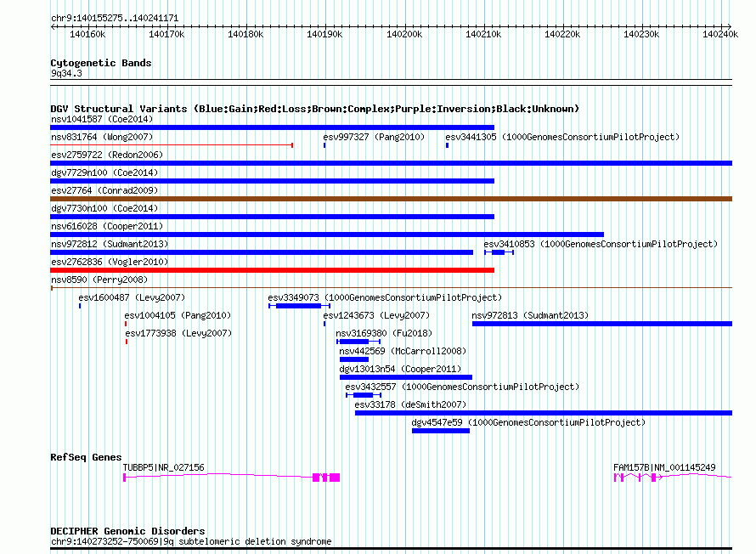The height and width of the screenshot is (554, 756).
Task: Click the esv1004105 (Pang2010) label
Action: pyautogui.click(x=178, y=315)
